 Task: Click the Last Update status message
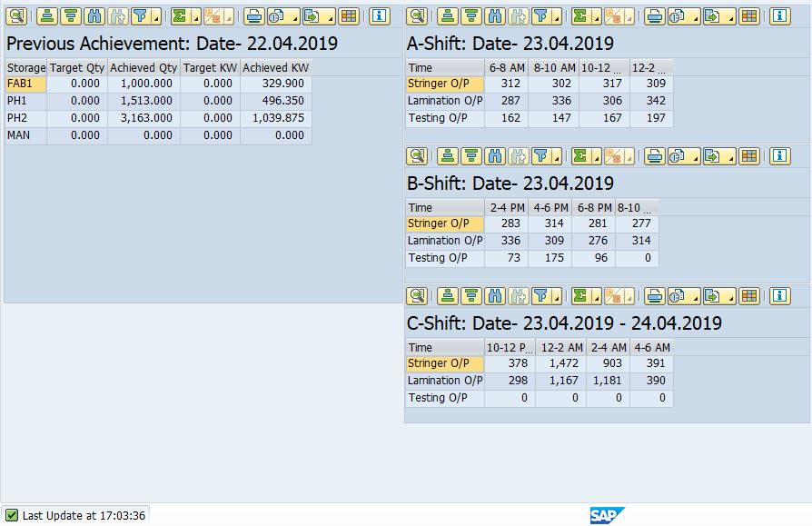coord(73,515)
